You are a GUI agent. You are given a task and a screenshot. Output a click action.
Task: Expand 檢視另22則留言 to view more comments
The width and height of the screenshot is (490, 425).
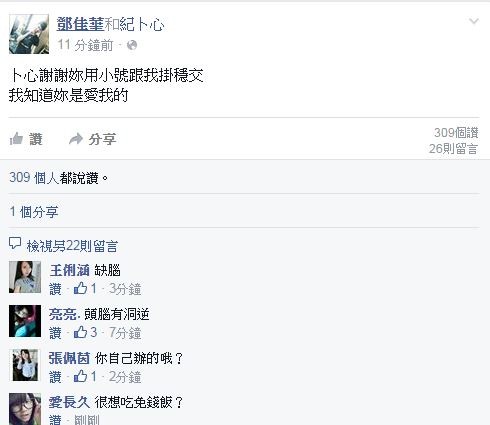72,246
